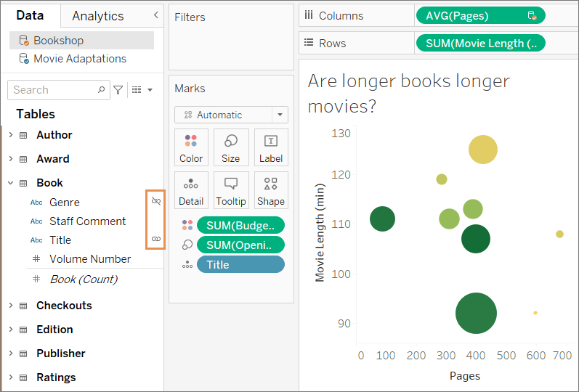Collapse the Data pane with the arrow
The width and height of the screenshot is (579, 392).
point(155,15)
